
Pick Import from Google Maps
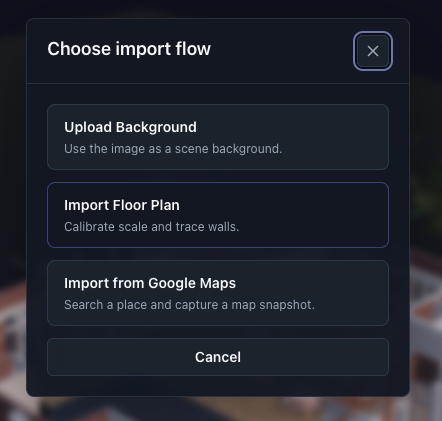coord(218,293)
